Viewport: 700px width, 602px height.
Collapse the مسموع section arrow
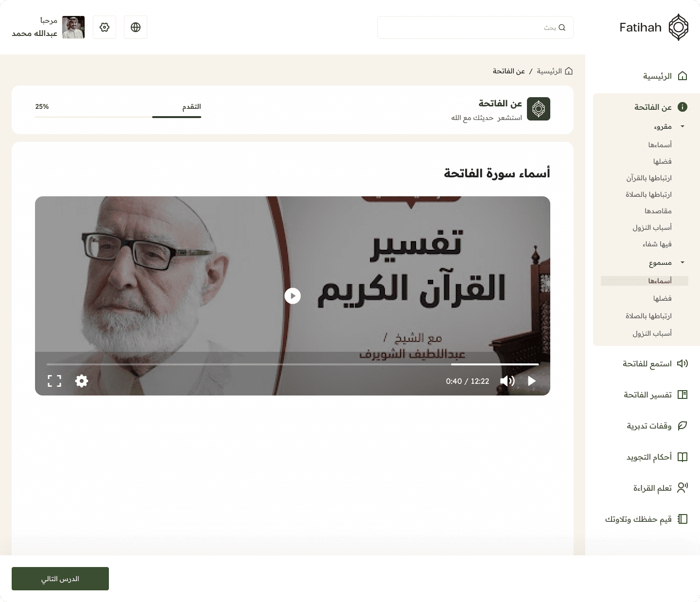point(682,262)
